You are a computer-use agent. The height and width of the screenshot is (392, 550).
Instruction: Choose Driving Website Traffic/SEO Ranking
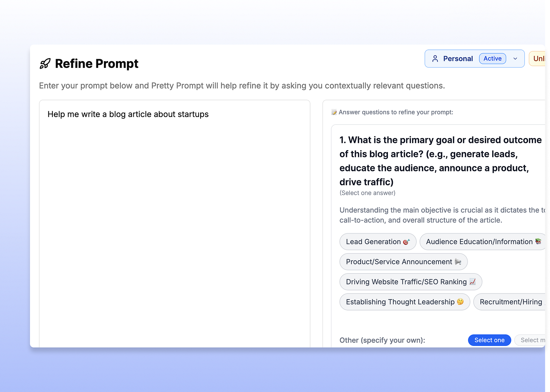pos(411,282)
